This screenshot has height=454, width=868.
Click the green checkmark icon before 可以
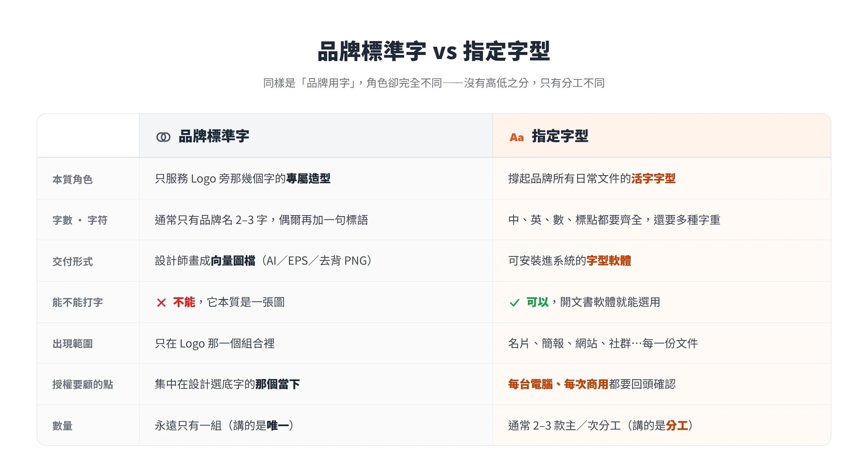[514, 302]
